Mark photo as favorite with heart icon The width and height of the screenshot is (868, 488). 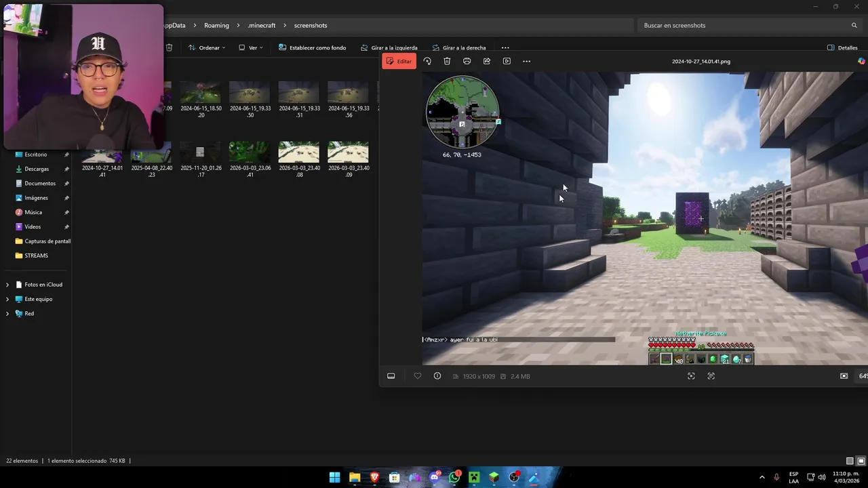(418, 376)
